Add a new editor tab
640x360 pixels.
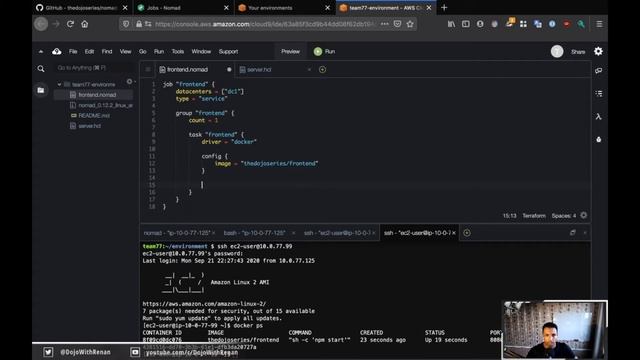point(322,69)
